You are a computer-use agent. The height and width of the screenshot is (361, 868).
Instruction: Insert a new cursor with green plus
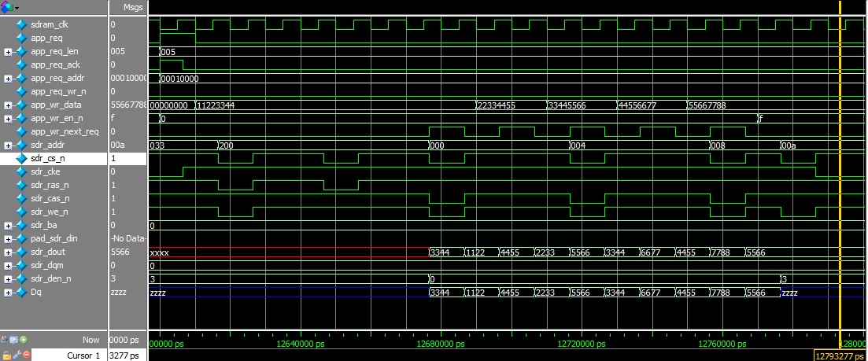24,340
